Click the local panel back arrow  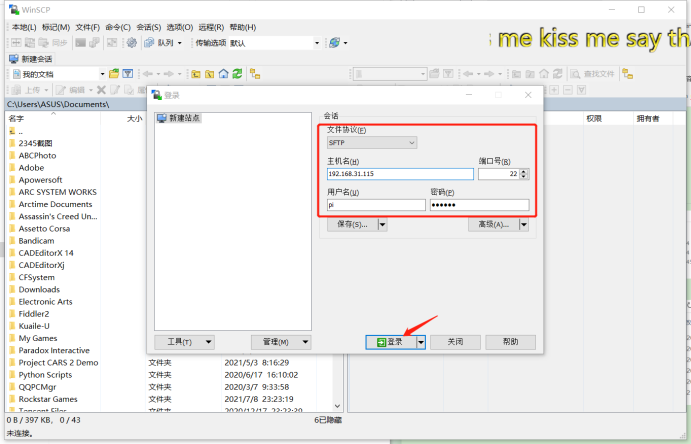[x=148, y=74]
